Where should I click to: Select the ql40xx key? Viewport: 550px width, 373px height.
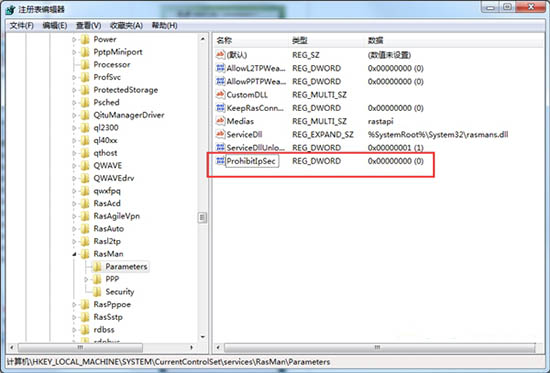(x=106, y=140)
